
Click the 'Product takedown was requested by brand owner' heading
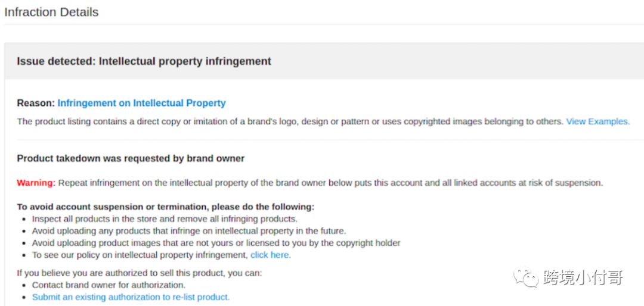pos(131,158)
